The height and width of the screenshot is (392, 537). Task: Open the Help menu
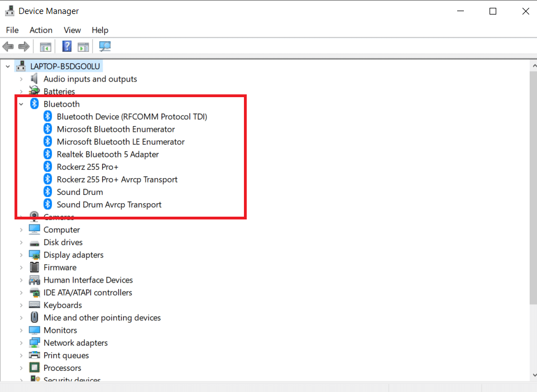[100, 30]
